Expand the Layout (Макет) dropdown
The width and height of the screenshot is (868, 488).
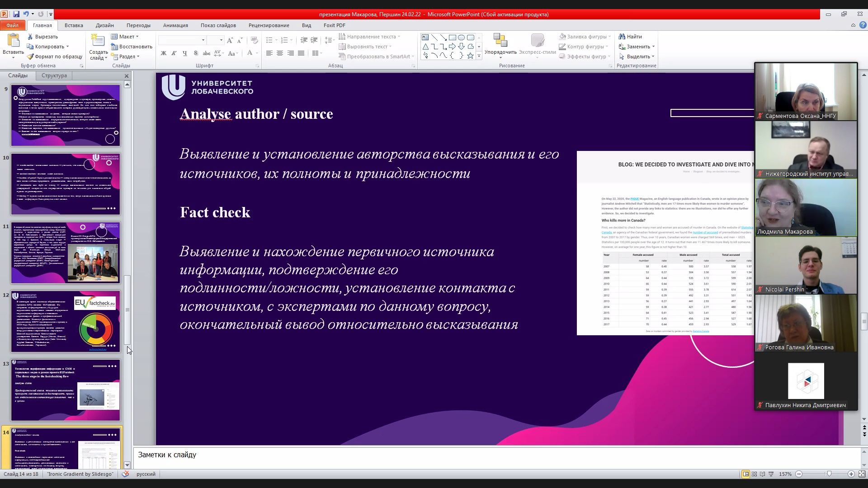pyautogui.click(x=125, y=37)
